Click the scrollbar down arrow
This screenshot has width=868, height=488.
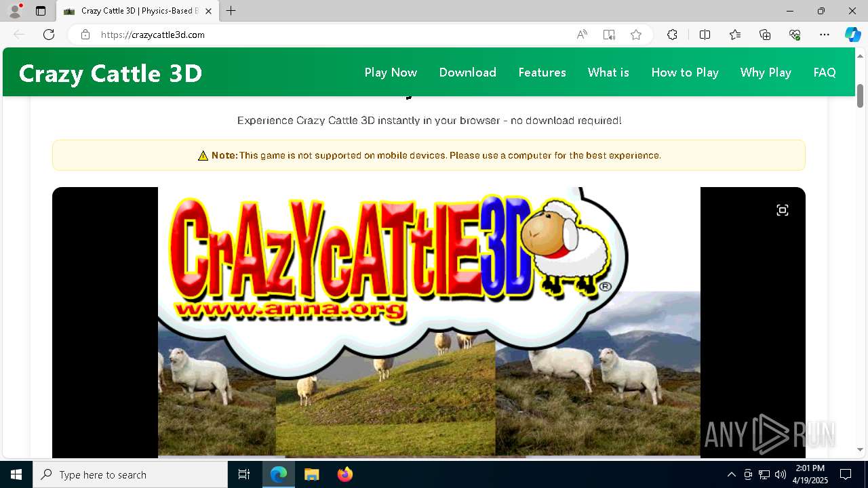pos(860,449)
